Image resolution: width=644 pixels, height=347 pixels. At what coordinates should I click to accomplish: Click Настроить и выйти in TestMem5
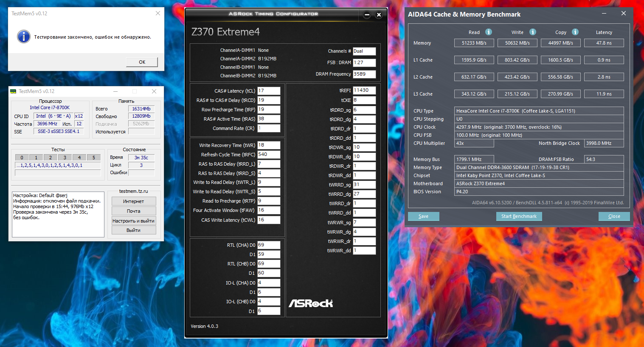pyautogui.click(x=134, y=221)
